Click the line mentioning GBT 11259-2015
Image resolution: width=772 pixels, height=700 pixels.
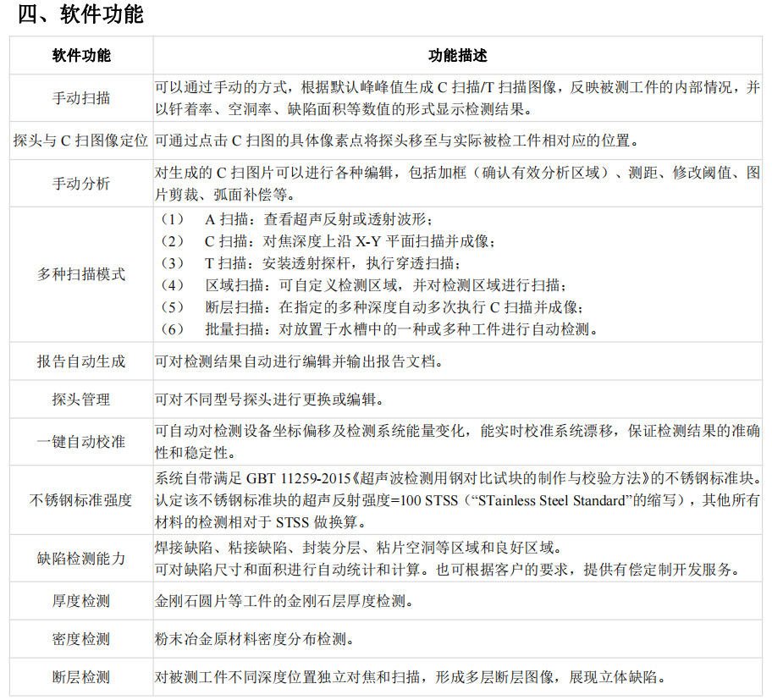(458, 478)
